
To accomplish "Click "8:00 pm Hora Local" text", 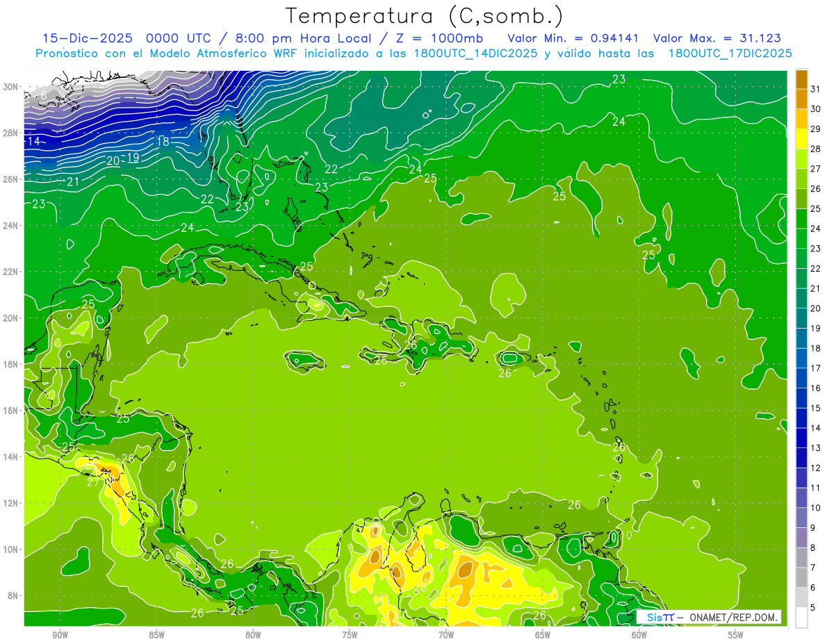I will pyautogui.click(x=302, y=38).
